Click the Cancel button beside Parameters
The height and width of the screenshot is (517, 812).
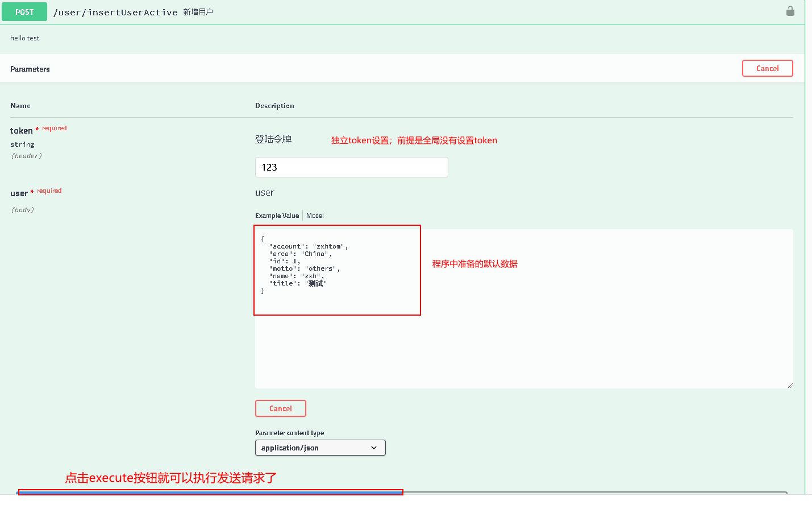(767, 68)
